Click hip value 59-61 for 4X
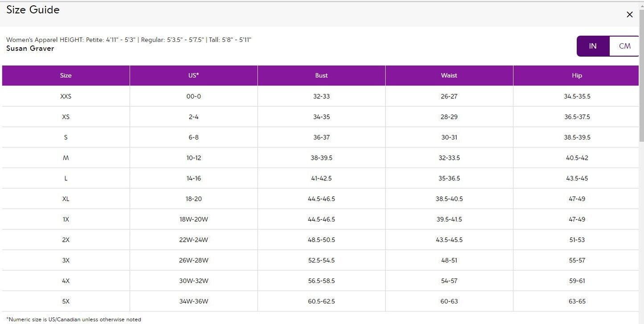The image size is (644, 324). pos(577,281)
